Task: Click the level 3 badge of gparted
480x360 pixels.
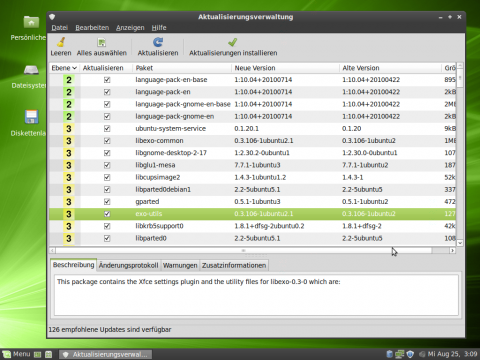Action: [69, 202]
